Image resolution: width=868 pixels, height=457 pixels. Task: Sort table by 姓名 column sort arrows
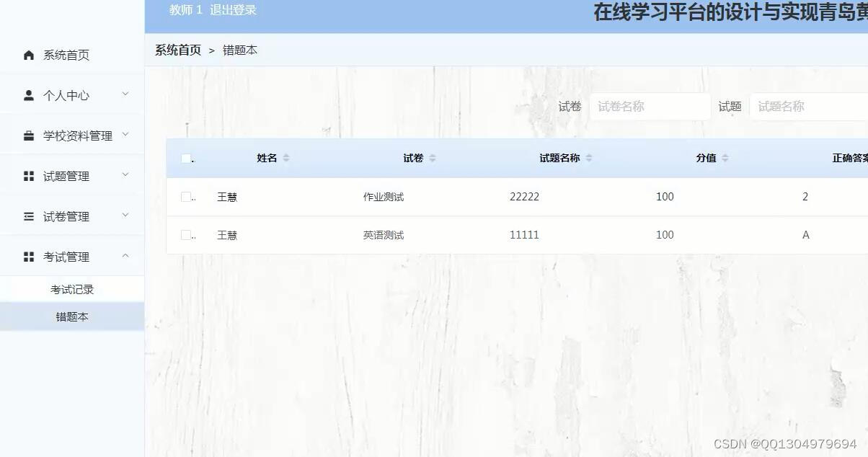(x=286, y=159)
